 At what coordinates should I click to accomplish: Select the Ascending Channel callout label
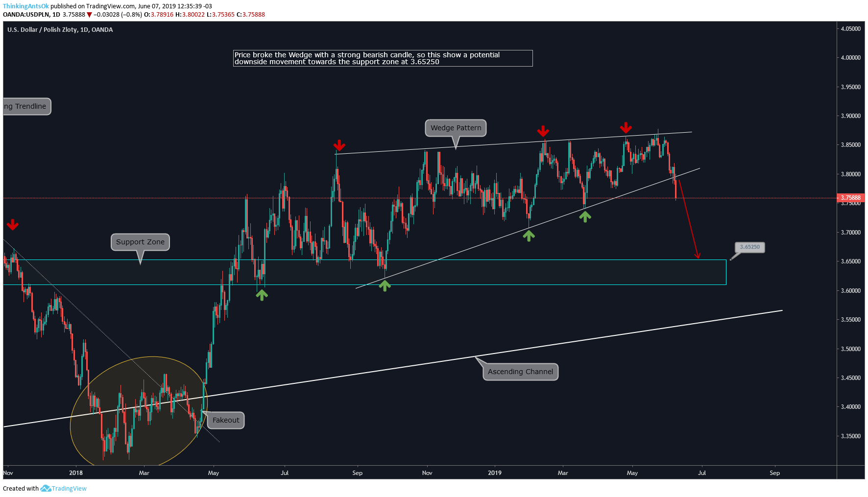coord(520,372)
